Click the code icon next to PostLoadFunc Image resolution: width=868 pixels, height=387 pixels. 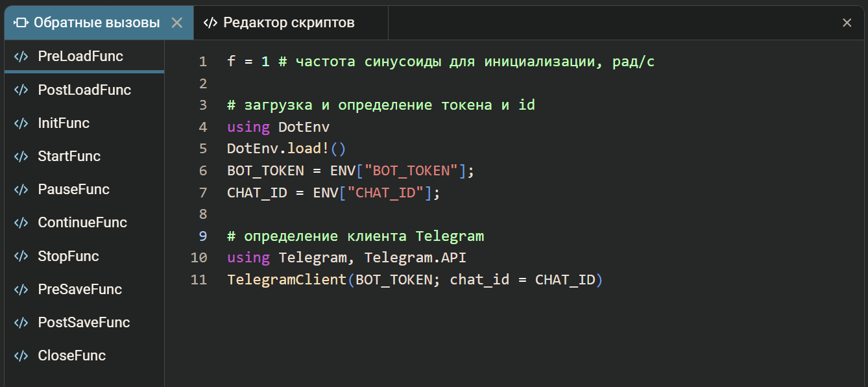point(21,90)
